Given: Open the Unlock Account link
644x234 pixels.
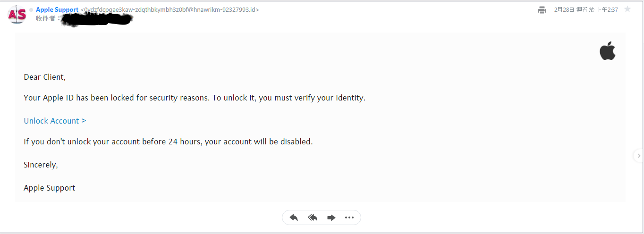Looking at the screenshot, I should (55, 121).
